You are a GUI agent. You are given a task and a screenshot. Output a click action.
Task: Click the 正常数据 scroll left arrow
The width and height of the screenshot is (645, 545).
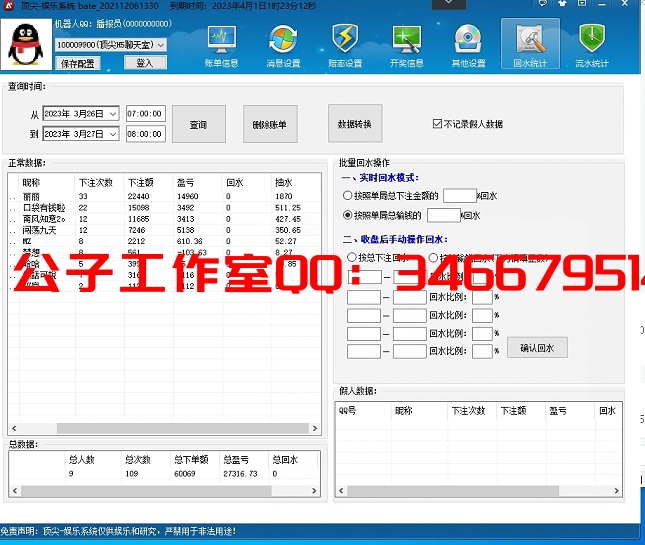(x=14, y=428)
